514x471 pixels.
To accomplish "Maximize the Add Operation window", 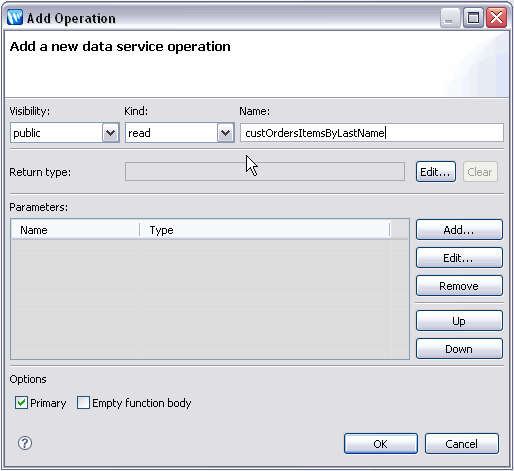I will pos(473,18).
